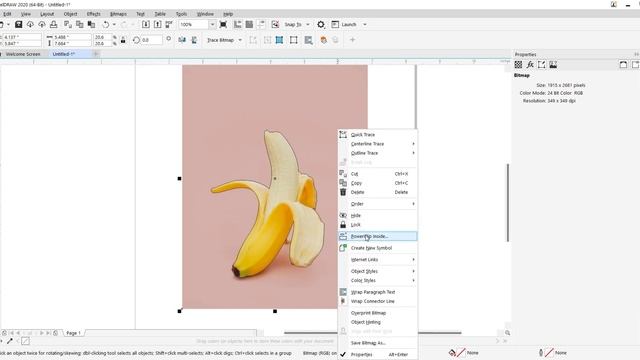640x360 pixels.
Task: Click the Print icon in the toolbar
Action: coord(53,24)
